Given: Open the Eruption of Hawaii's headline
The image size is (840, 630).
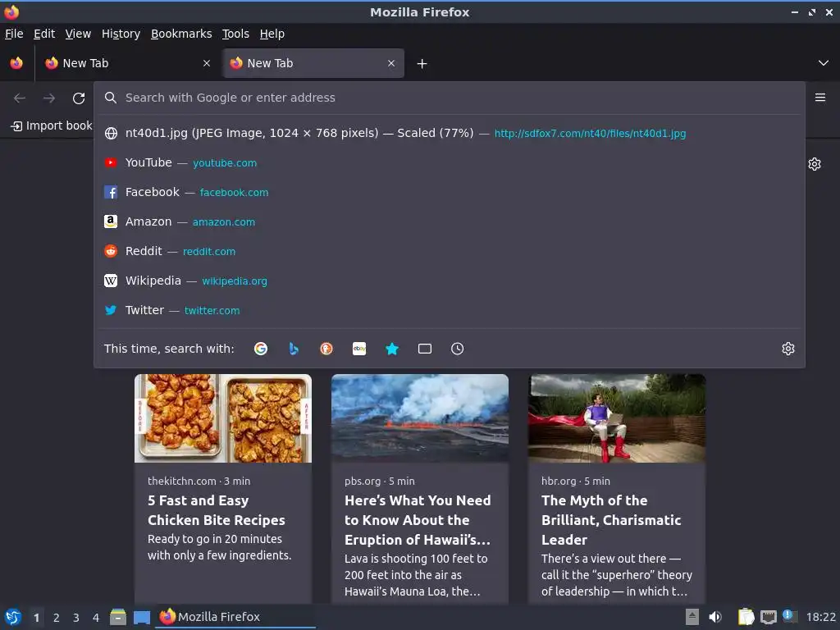Looking at the screenshot, I should [418, 520].
